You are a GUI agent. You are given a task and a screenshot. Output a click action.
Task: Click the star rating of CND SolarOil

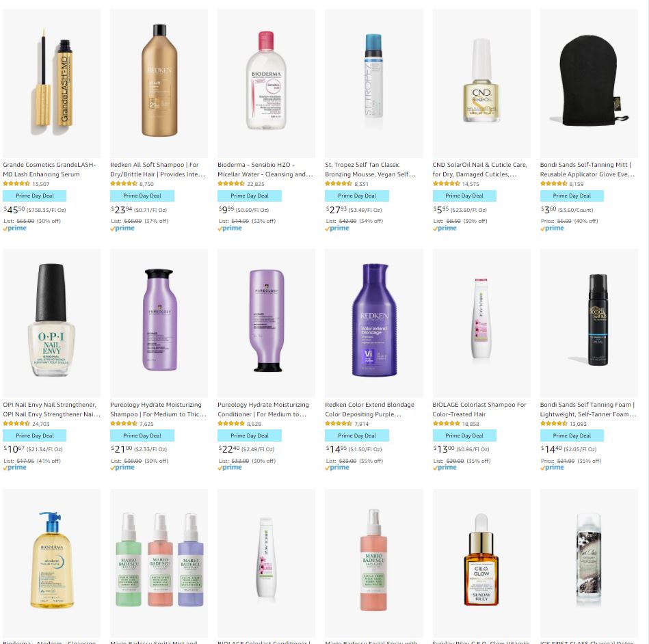click(x=446, y=183)
